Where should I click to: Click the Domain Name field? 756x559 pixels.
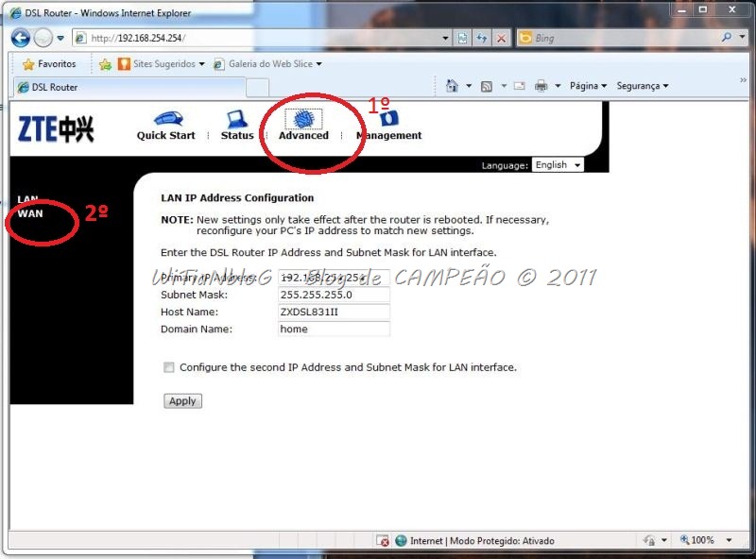334,330
